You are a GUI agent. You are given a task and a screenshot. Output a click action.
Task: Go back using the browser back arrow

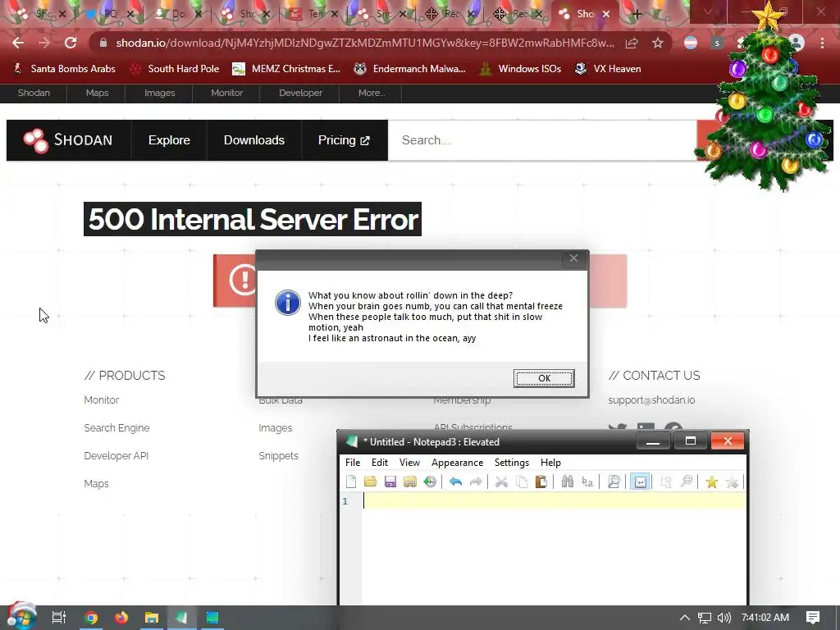point(18,43)
